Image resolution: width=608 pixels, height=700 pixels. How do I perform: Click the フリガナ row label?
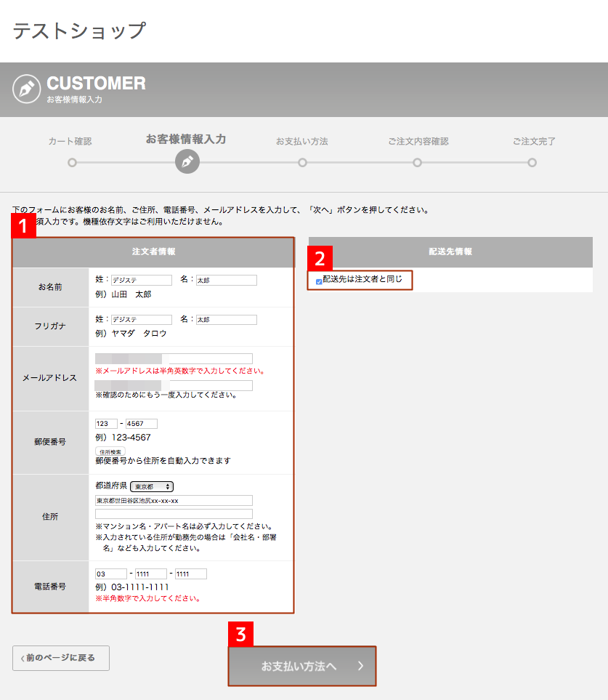pos(50,326)
